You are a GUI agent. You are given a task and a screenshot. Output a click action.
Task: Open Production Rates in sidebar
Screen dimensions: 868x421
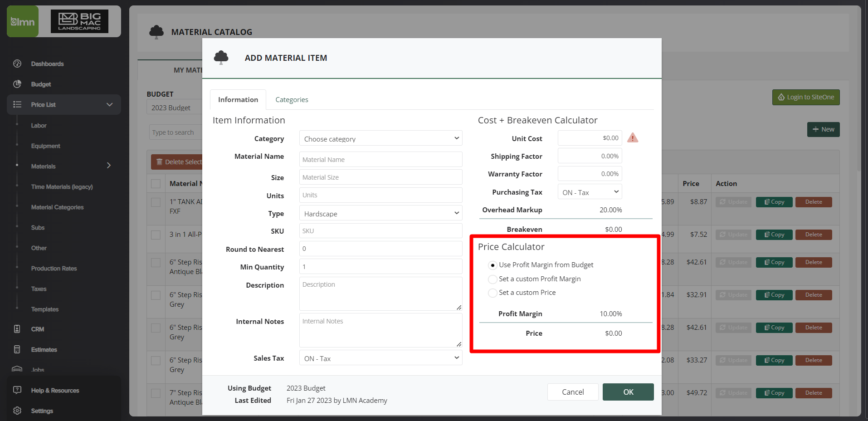click(54, 268)
